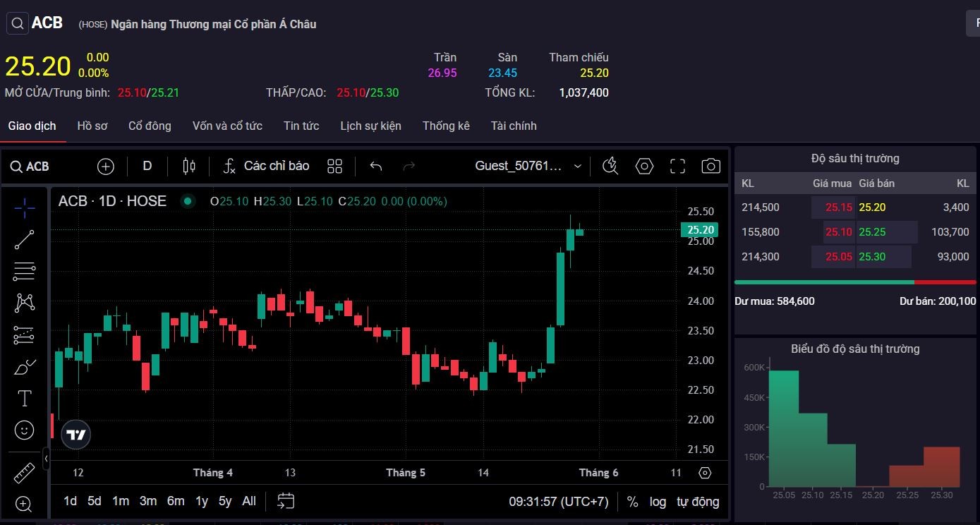Switch to the Giao dịch tab
This screenshot has width=980, height=525.
(x=32, y=126)
